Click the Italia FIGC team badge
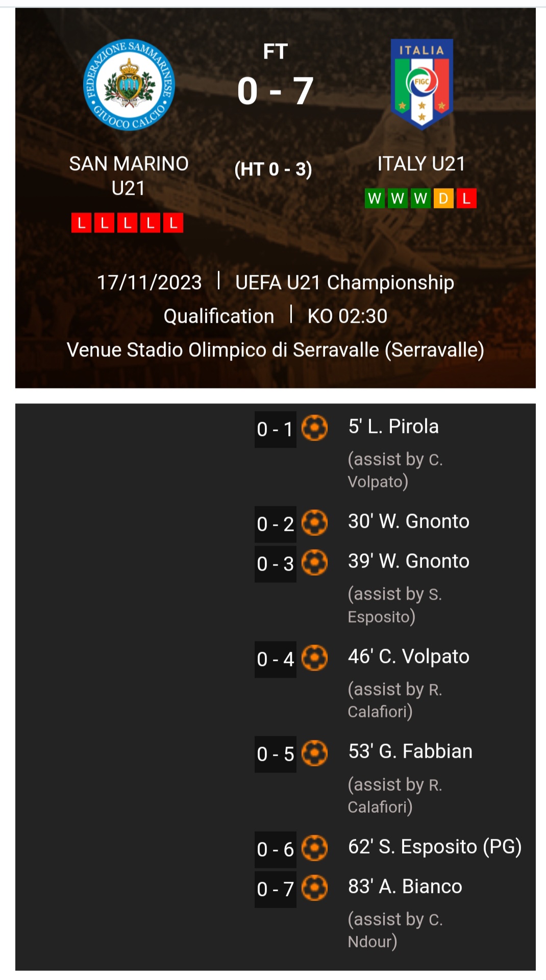This screenshot has height=980, width=546. point(421,84)
